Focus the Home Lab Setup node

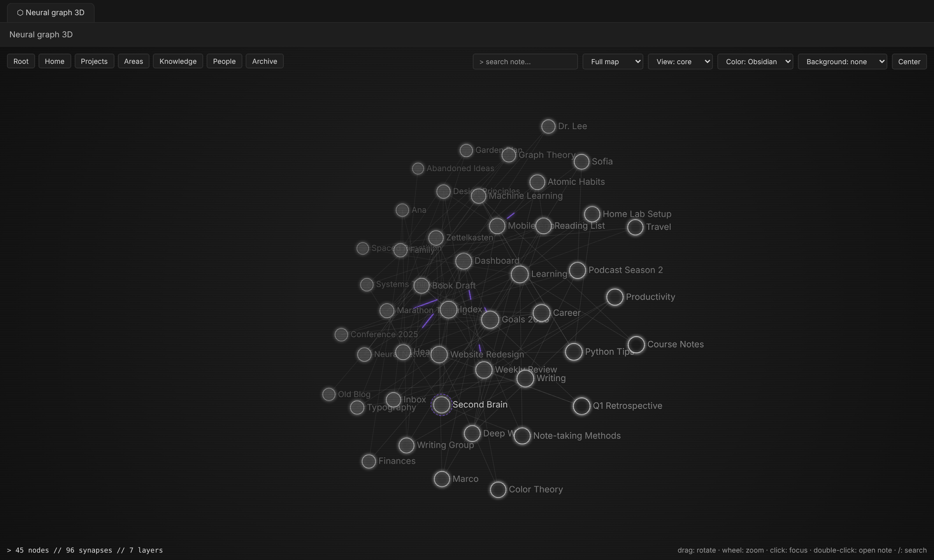tap(592, 214)
